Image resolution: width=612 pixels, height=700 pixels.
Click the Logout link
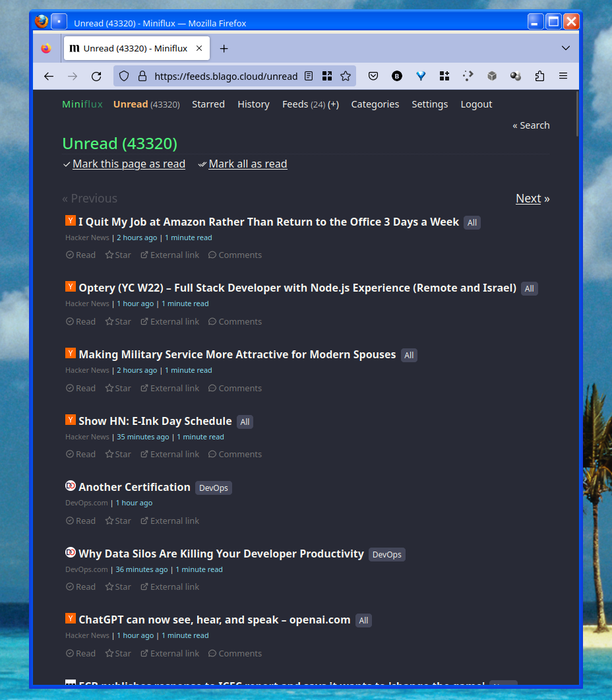coord(476,104)
